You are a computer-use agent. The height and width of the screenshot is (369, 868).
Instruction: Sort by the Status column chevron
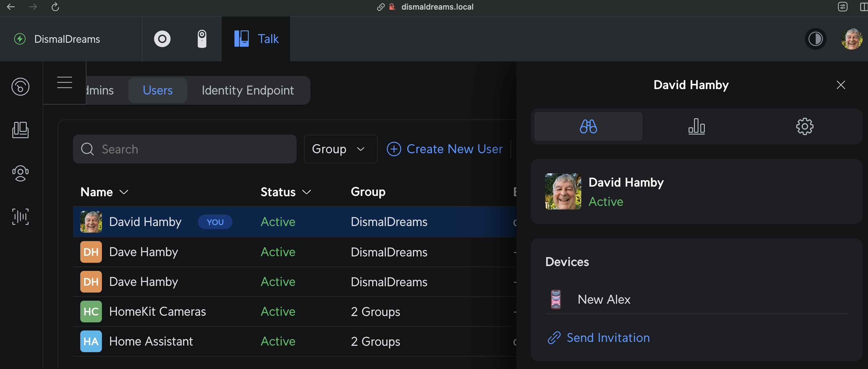coord(306,192)
